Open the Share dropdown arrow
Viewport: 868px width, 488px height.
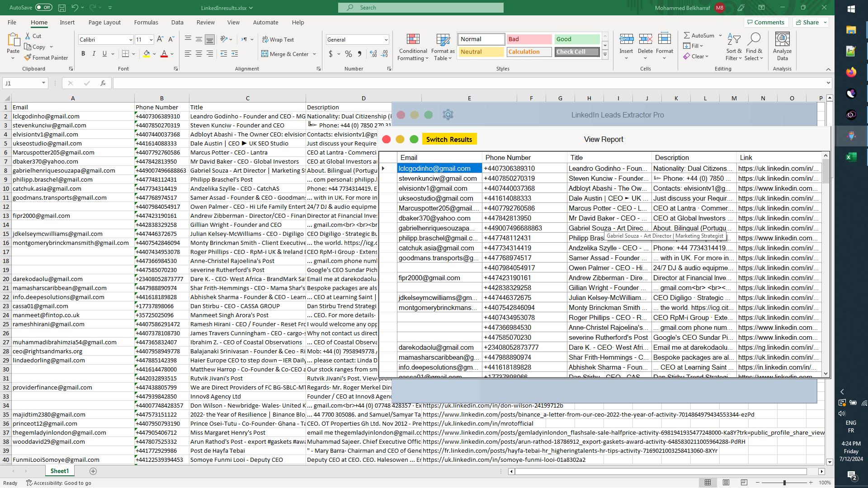[826, 23]
